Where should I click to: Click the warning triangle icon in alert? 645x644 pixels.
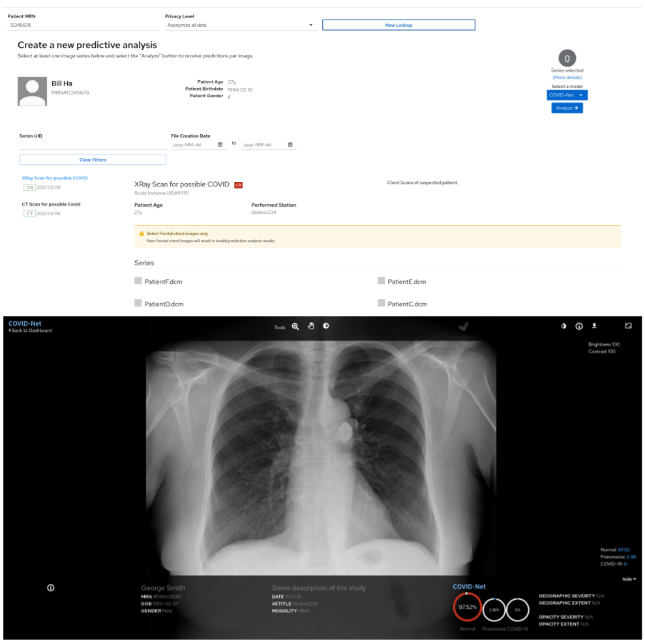pyautogui.click(x=142, y=233)
